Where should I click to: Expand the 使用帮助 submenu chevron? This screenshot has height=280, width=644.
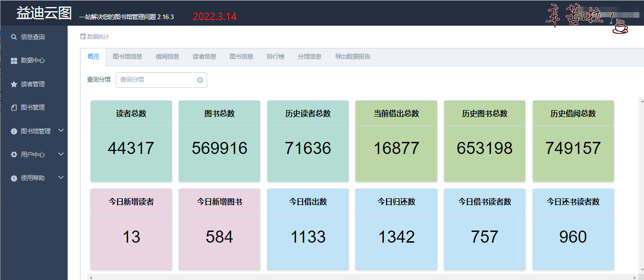pos(61,177)
